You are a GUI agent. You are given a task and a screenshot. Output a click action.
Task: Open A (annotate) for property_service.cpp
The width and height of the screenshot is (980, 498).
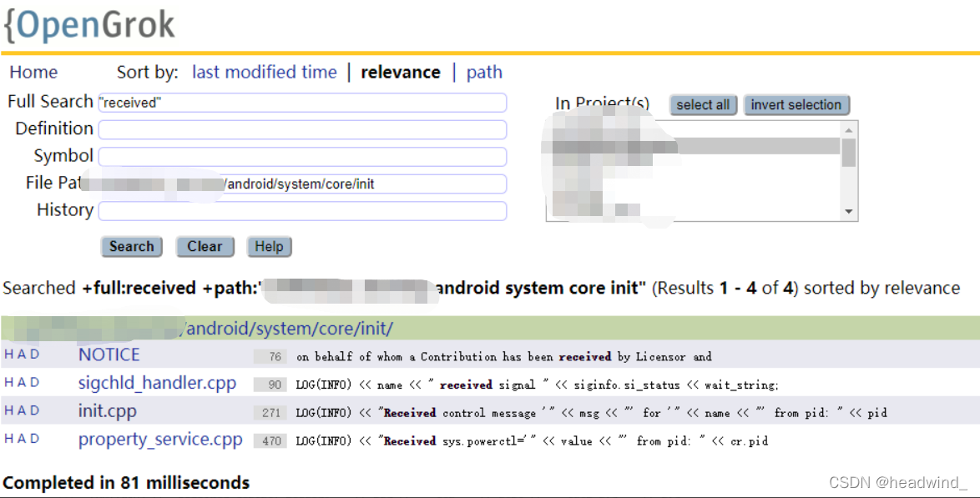pyautogui.click(x=22, y=439)
